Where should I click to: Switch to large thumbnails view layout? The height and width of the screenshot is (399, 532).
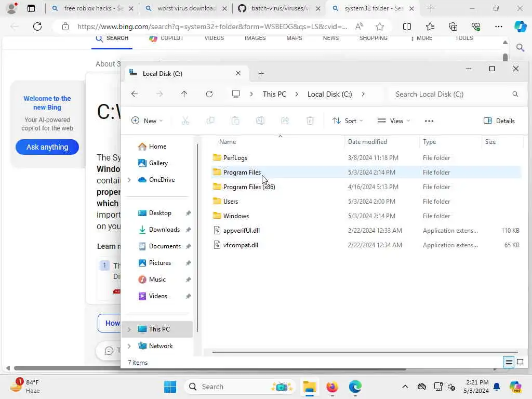point(520,362)
